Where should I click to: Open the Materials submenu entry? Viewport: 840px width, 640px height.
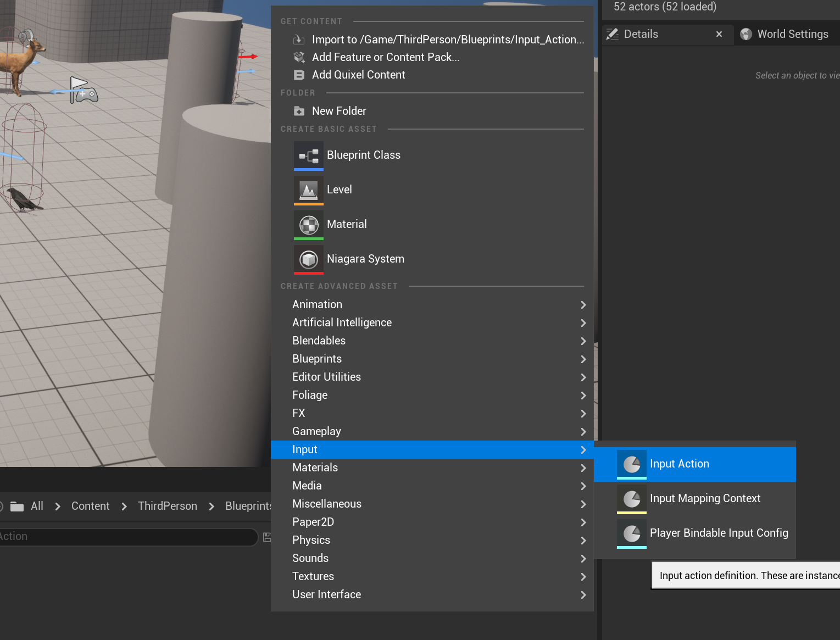tap(315, 468)
